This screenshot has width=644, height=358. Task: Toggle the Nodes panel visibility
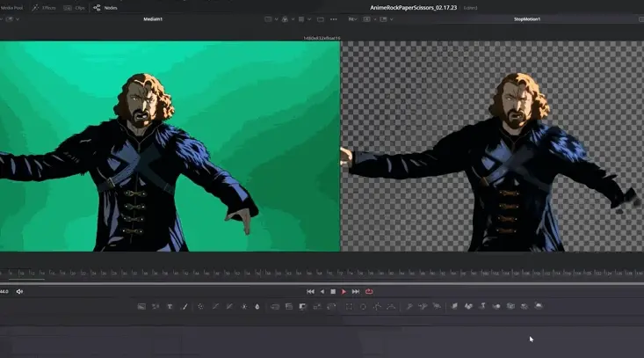pyautogui.click(x=105, y=7)
